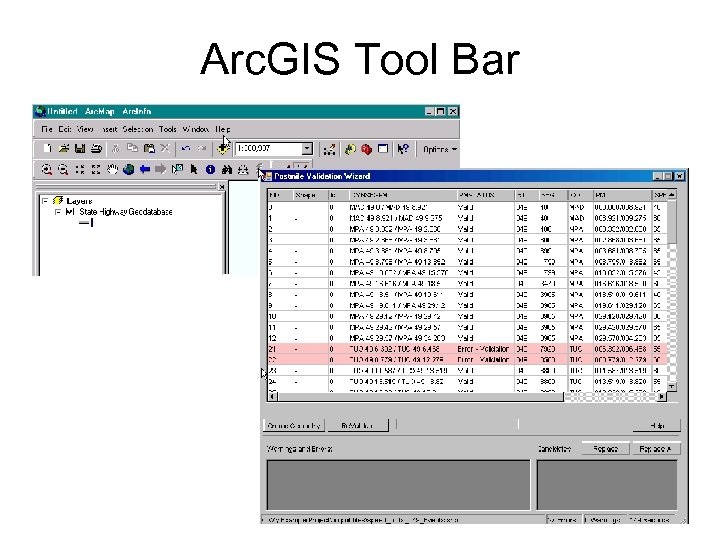
Task: Open the Edit menu in ArcMap
Action: pos(64,129)
